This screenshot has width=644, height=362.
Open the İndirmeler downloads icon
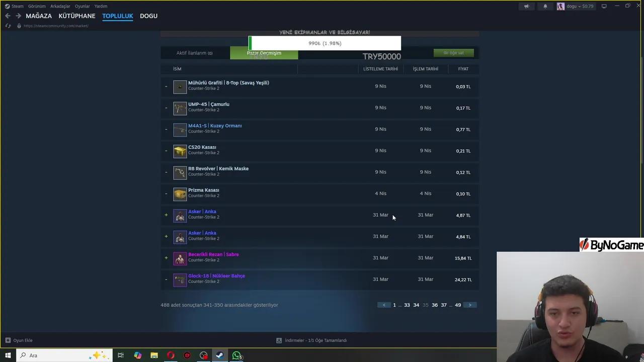click(x=279, y=340)
